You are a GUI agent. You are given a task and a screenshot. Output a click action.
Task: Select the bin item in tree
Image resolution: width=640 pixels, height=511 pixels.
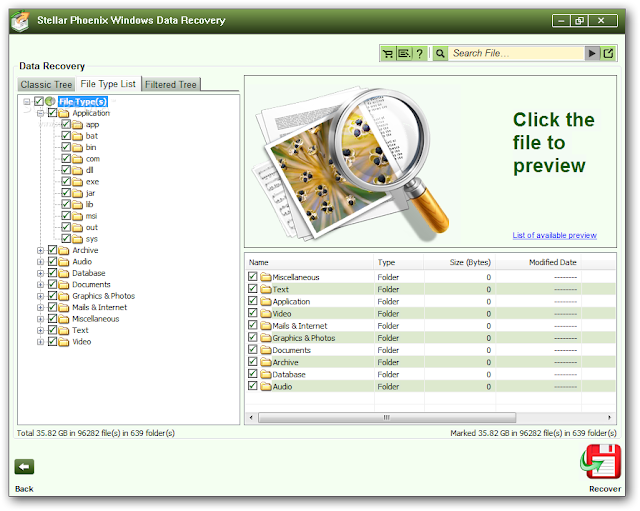coord(91,147)
